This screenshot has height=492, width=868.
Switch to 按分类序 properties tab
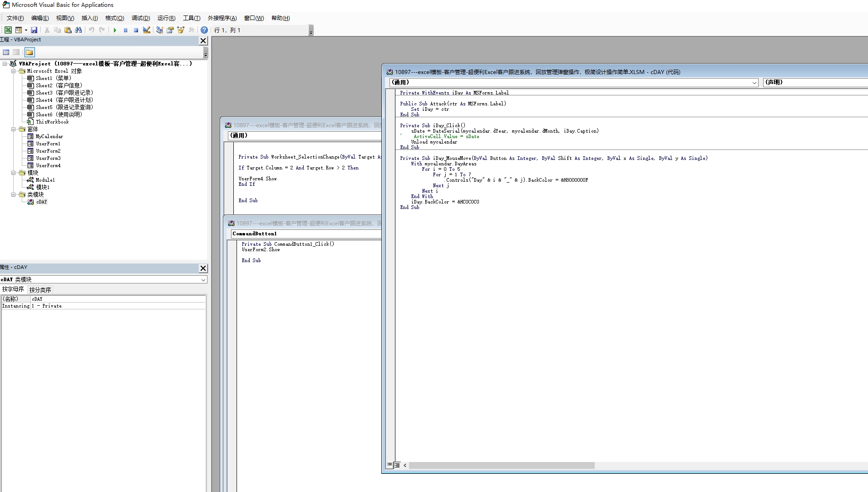tap(40, 290)
